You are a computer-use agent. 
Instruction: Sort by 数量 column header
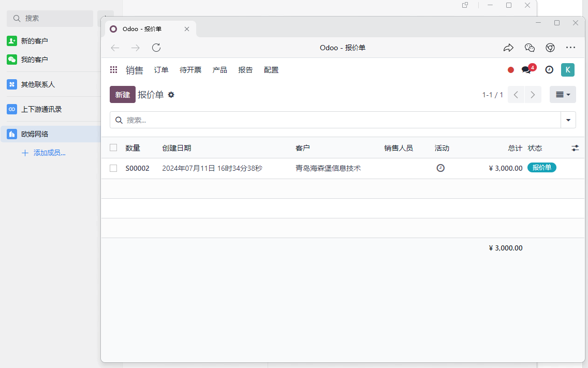pos(133,148)
